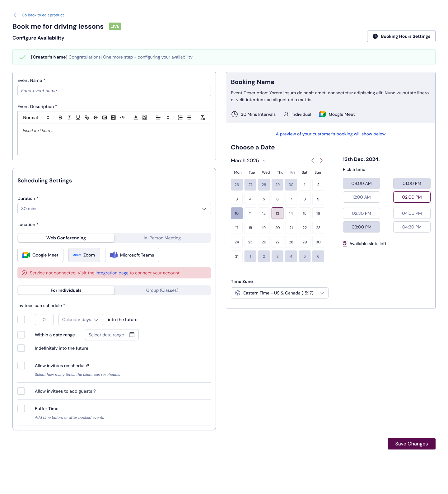Check the 'Indefinitely into the future' checkbox
The width and height of the screenshot is (448, 494).
[x=21, y=348]
